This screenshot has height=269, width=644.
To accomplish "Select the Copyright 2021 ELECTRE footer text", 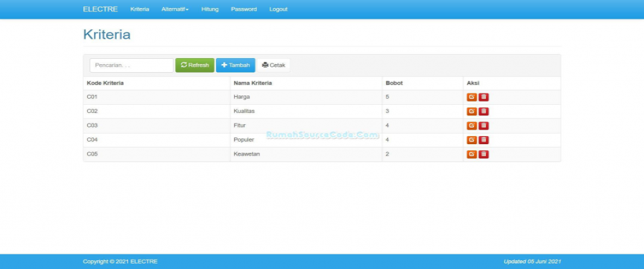I will (x=120, y=262).
